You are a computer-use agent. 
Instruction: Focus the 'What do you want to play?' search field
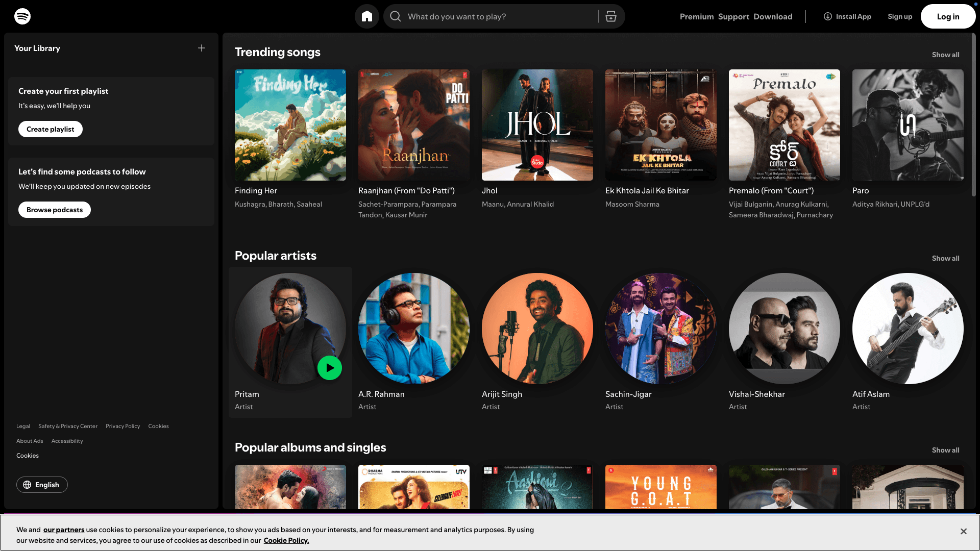point(500,16)
